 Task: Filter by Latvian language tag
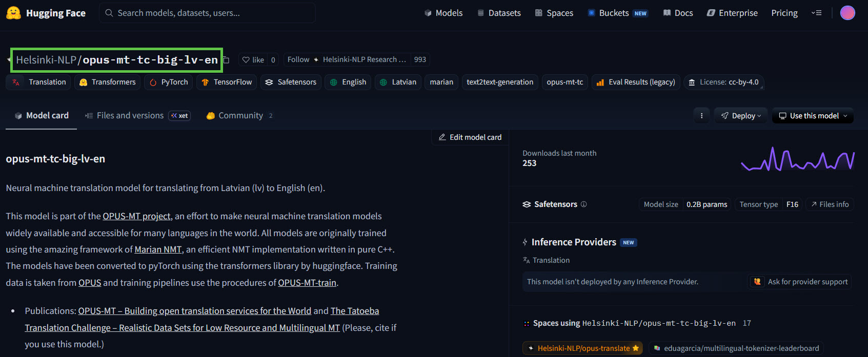point(398,82)
